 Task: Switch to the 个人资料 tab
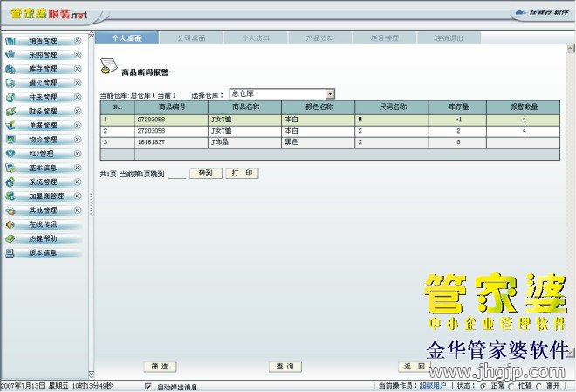pyautogui.click(x=256, y=38)
